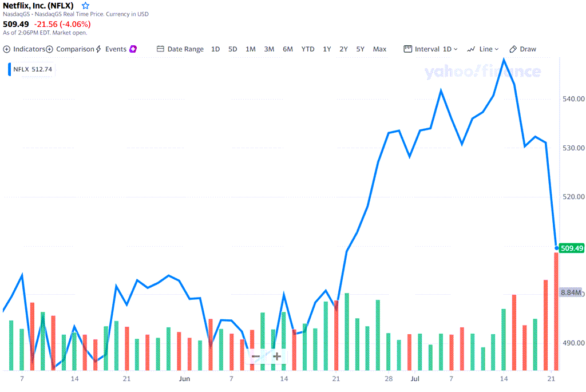
Task: Select the Max time range
Action: tap(379, 49)
